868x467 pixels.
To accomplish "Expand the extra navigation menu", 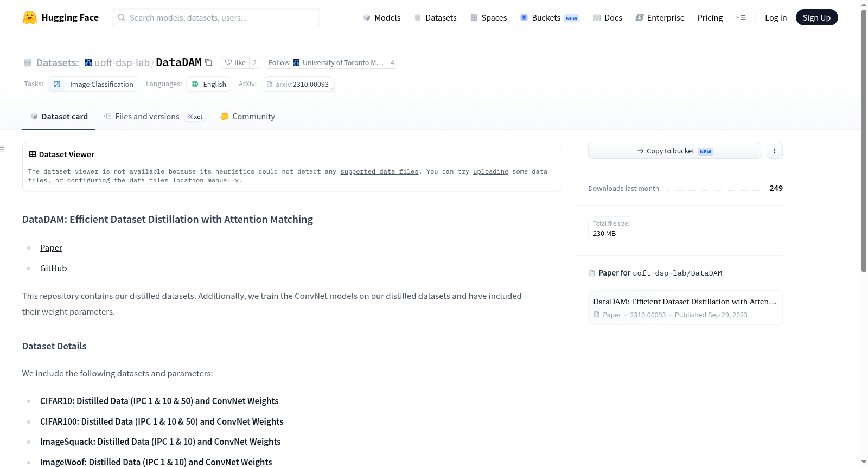I will point(741,17).
